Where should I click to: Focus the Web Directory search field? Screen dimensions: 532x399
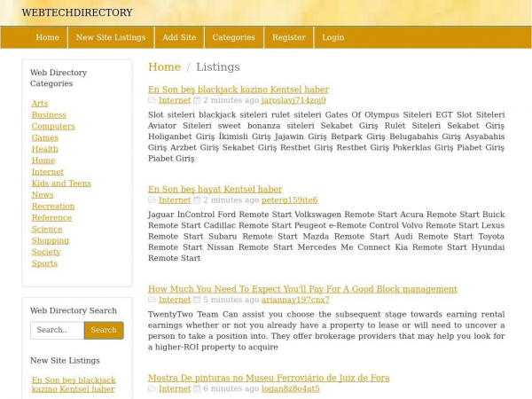[x=57, y=330]
